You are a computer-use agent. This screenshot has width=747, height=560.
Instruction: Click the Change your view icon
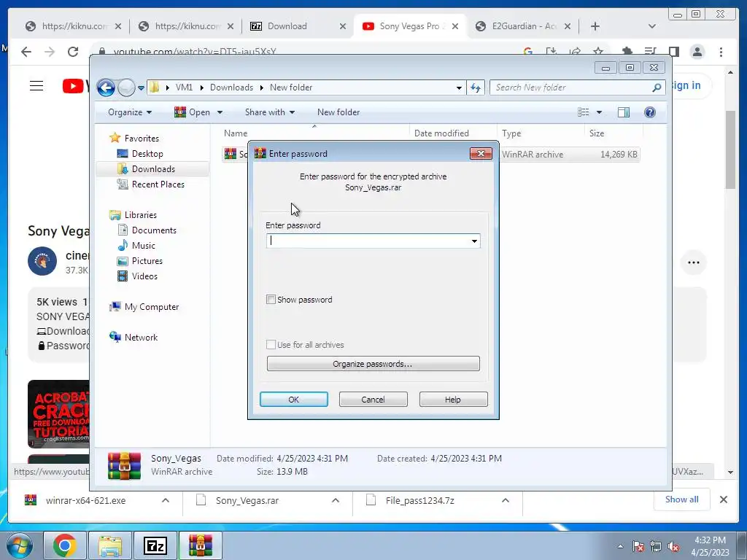point(583,112)
